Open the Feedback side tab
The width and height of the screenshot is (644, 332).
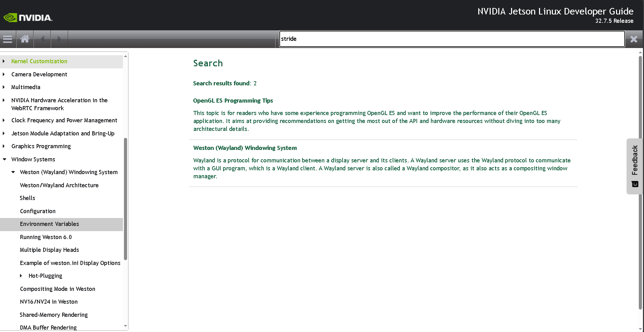(x=635, y=166)
